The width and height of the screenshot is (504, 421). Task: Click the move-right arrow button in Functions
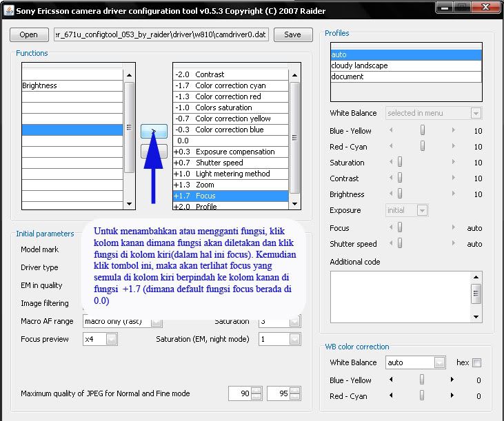point(154,132)
